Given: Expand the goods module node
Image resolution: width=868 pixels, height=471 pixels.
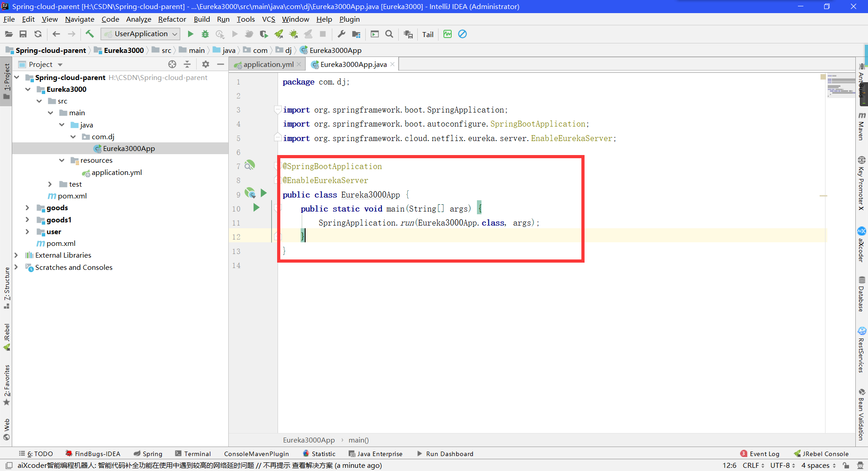Looking at the screenshot, I should point(28,207).
